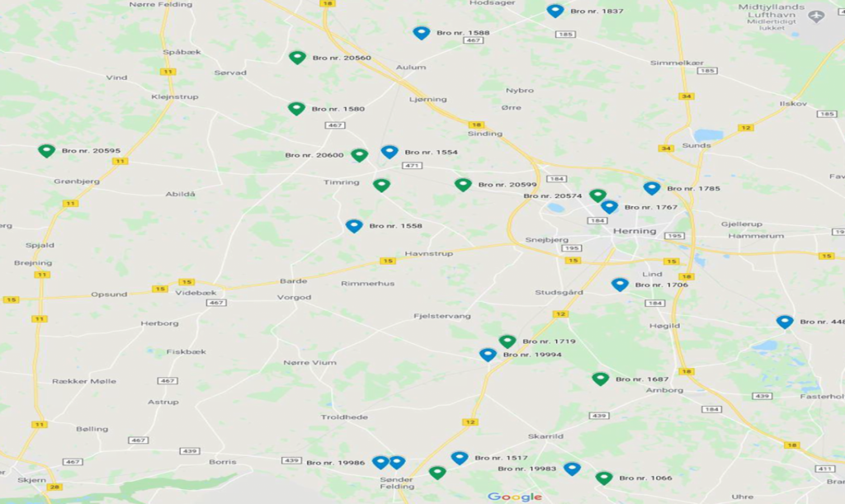Select green pin Bro nr. 1719
Image resolution: width=845 pixels, height=504 pixels.
[507, 341]
